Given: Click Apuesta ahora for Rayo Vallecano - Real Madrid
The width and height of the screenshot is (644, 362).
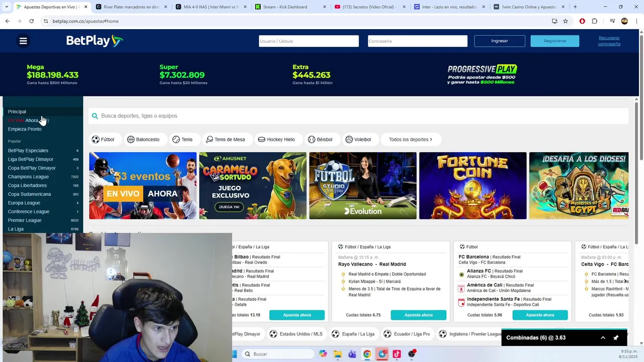Looking at the screenshot, I should point(419,315).
